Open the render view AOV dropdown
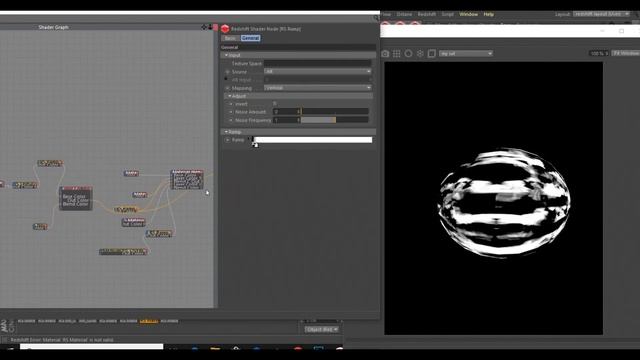The width and height of the screenshot is (640, 360). (466, 53)
